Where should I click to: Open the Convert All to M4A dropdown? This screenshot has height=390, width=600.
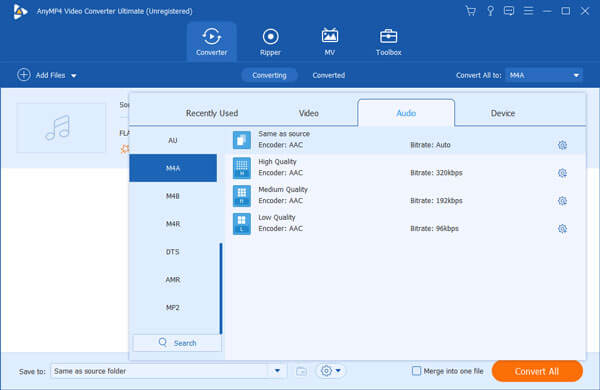coord(544,75)
